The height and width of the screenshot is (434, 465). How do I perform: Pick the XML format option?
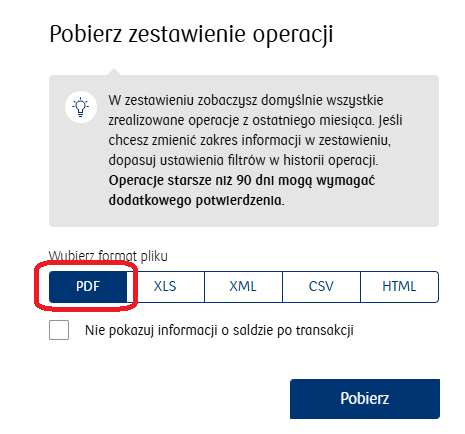pyautogui.click(x=243, y=287)
